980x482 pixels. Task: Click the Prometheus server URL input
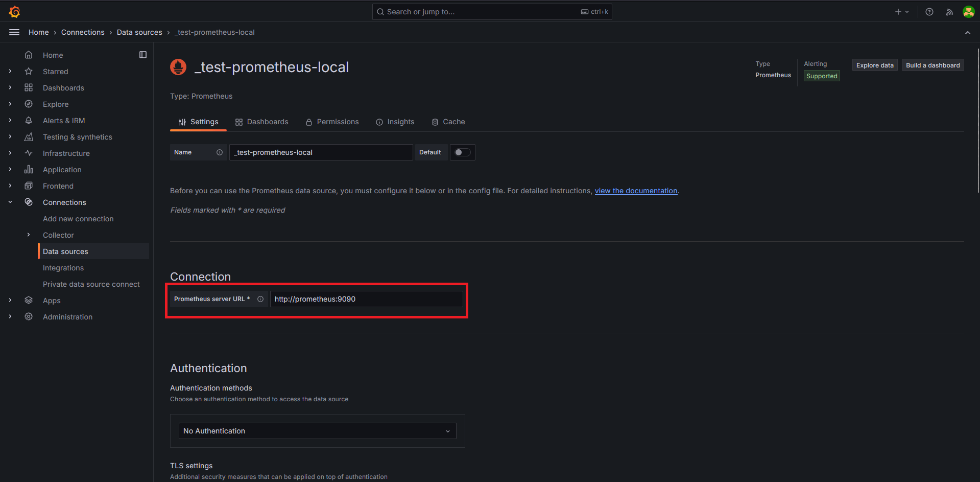coord(366,299)
